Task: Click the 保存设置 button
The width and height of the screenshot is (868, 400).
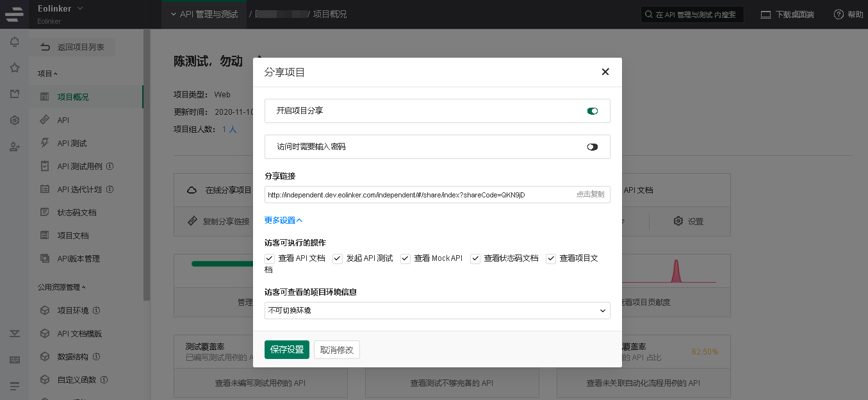Action: [x=287, y=349]
